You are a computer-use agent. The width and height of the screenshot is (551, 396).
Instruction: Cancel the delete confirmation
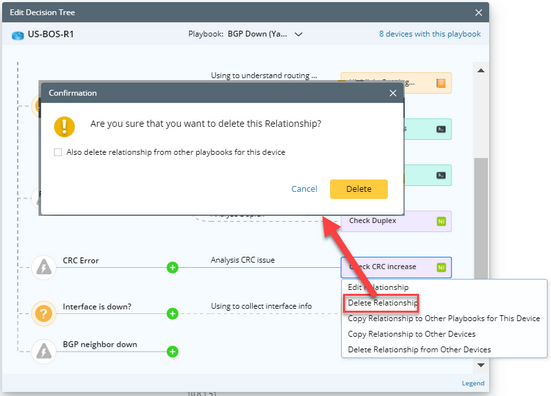coord(304,189)
